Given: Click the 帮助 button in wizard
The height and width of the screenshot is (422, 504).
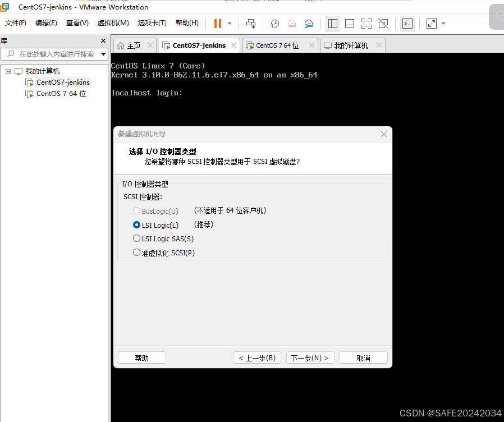Looking at the screenshot, I should click(x=142, y=357).
